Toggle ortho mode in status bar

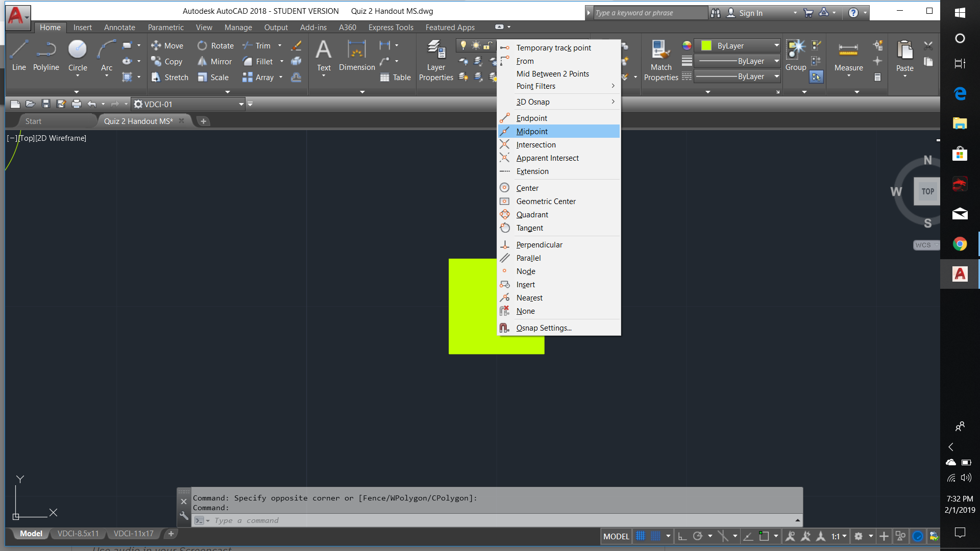(x=682, y=536)
